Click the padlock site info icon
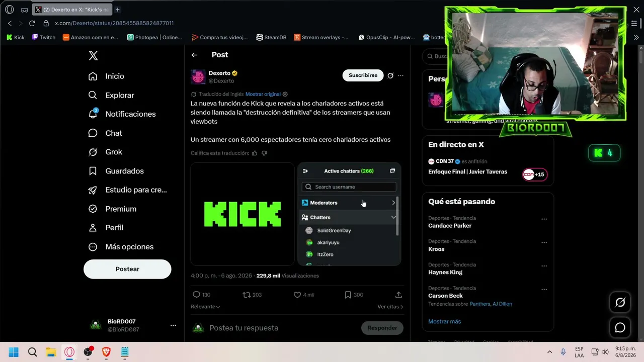644x362 pixels. (x=46, y=23)
